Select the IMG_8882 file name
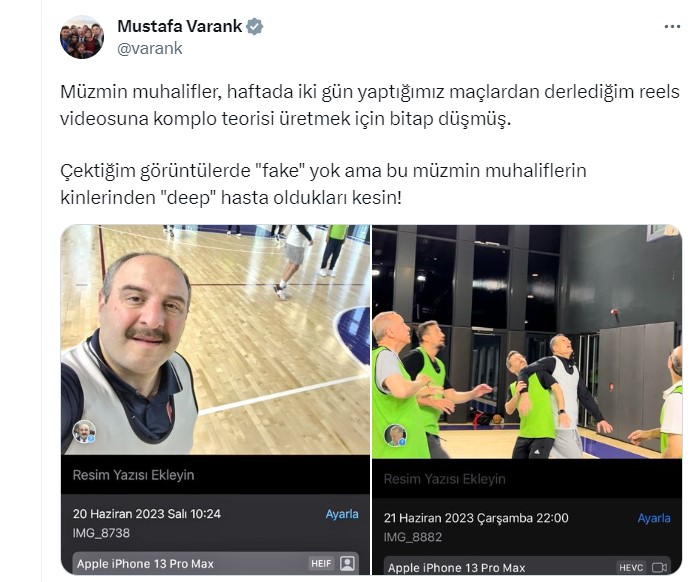The height and width of the screenshot is (582, 697). coord(413,537)
